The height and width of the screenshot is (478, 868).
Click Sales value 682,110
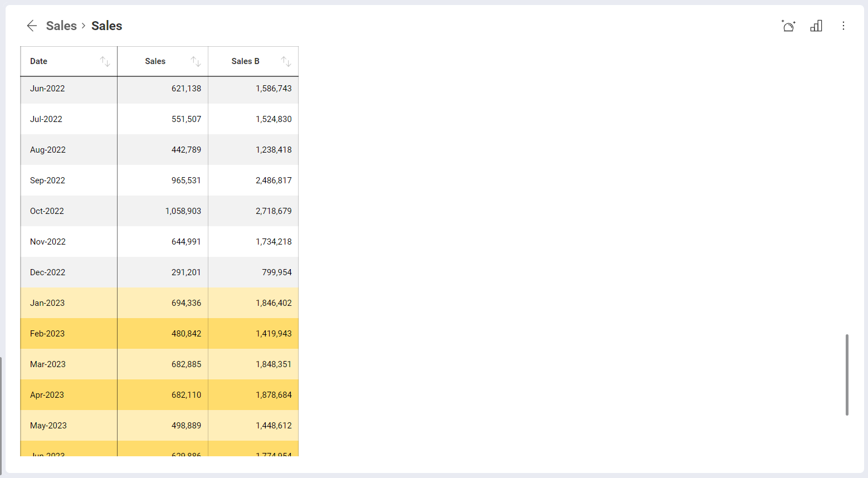186,395
